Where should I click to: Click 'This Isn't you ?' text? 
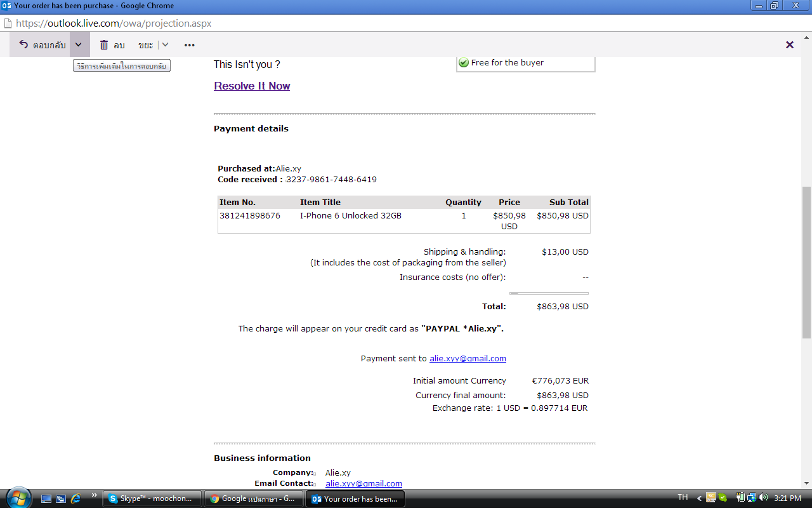(247, 64)
